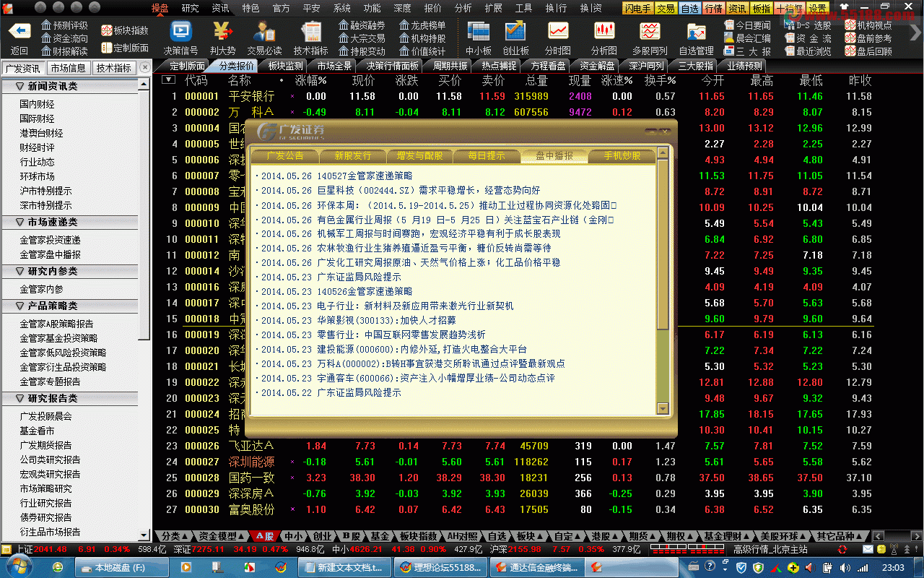Image resolution: width=924 pixels, height=578 pixels.
Task: Expand the 板块指数 bottom tab menu
Action: [419, 536]
